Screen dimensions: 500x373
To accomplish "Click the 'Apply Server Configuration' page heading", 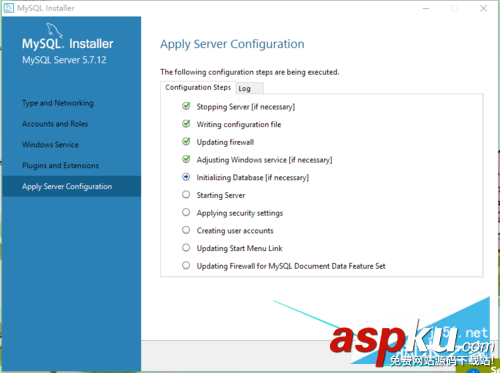I will (232, 44).
